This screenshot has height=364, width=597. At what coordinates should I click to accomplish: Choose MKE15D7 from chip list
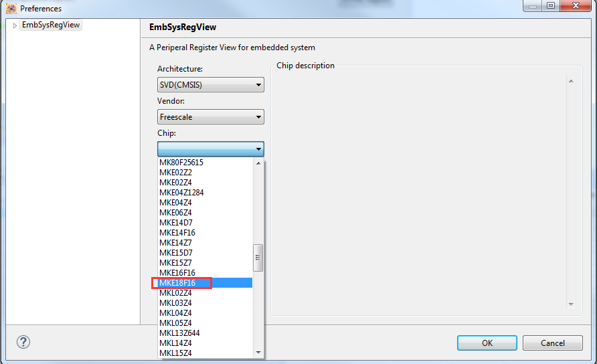205,253
